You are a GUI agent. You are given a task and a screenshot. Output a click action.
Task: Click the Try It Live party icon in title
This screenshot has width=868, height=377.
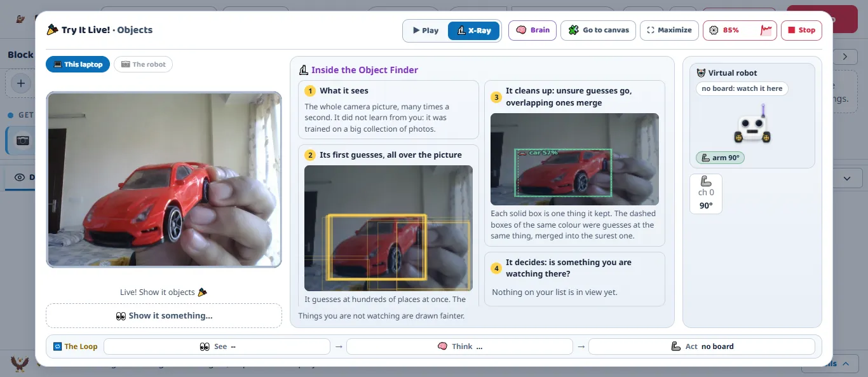tap(53, 30)
